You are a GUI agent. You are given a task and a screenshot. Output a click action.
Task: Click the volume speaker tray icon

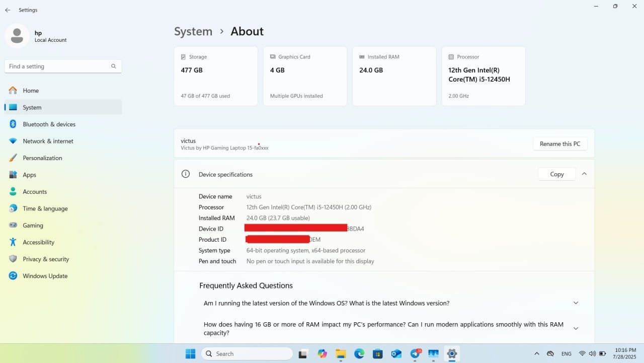click(592, 354)
